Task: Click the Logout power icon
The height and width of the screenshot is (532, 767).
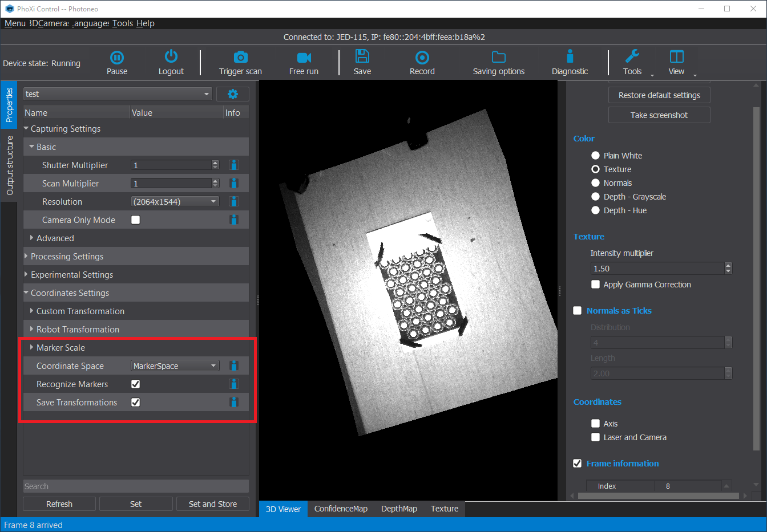Action: (x=171, y=57)
